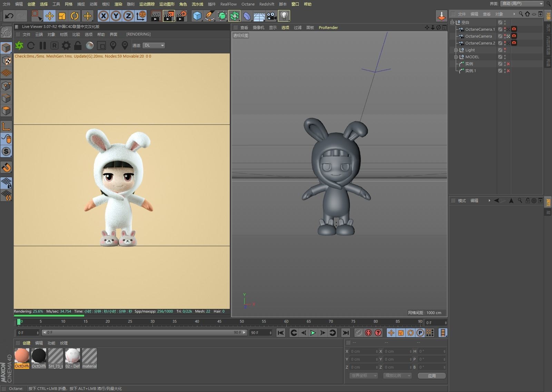Go to end of animation
Screen dimensions: 552x392
click(x=345, y=333)
